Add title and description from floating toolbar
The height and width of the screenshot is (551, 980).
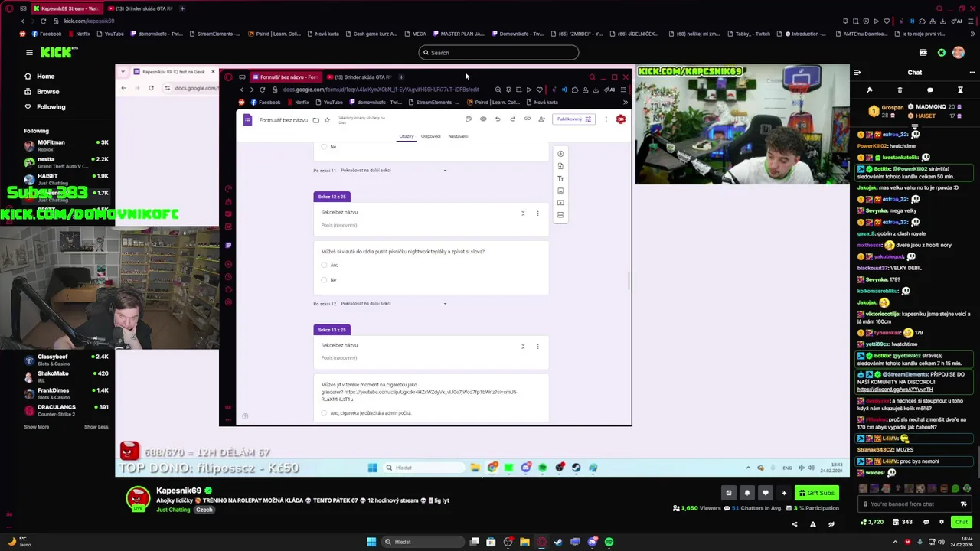560,178
